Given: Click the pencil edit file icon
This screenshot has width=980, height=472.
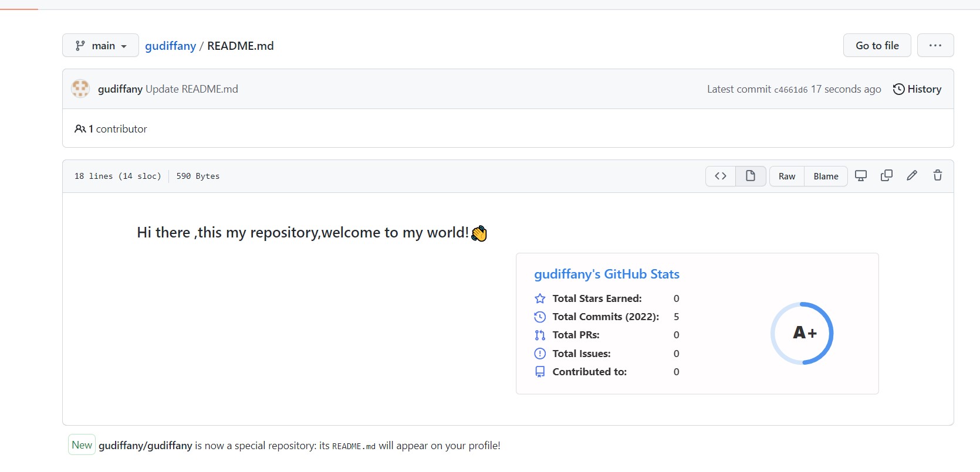Looking at the screenshot, I should [912, 176].
